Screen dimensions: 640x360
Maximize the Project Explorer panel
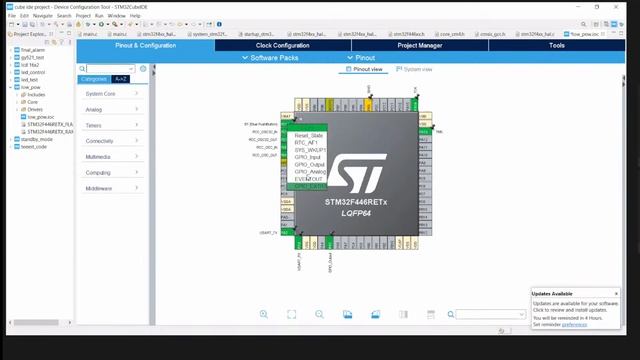point(69,33)
